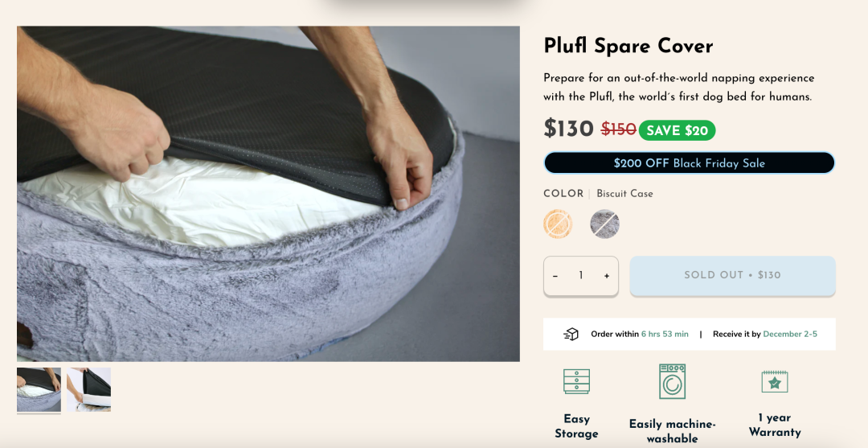Click the 1 year Warranty calendar icon
The width and height of the screenshot is (868, 448).
click(775, 381)
